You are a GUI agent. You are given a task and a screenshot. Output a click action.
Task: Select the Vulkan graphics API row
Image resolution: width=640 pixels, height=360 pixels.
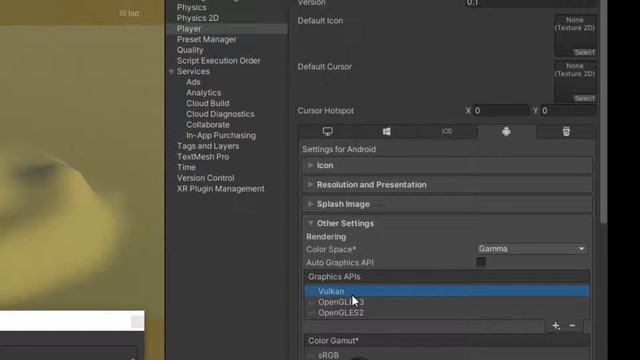click(447, 291)
